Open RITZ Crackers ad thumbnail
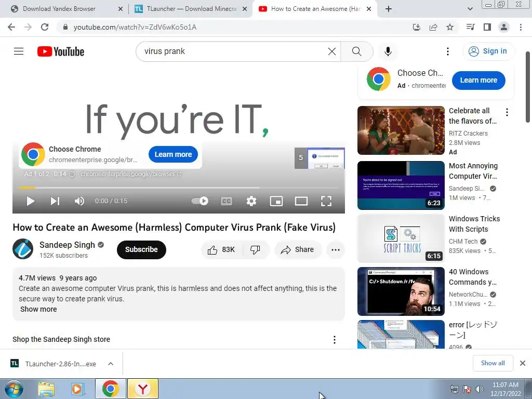 pos(401,130)
